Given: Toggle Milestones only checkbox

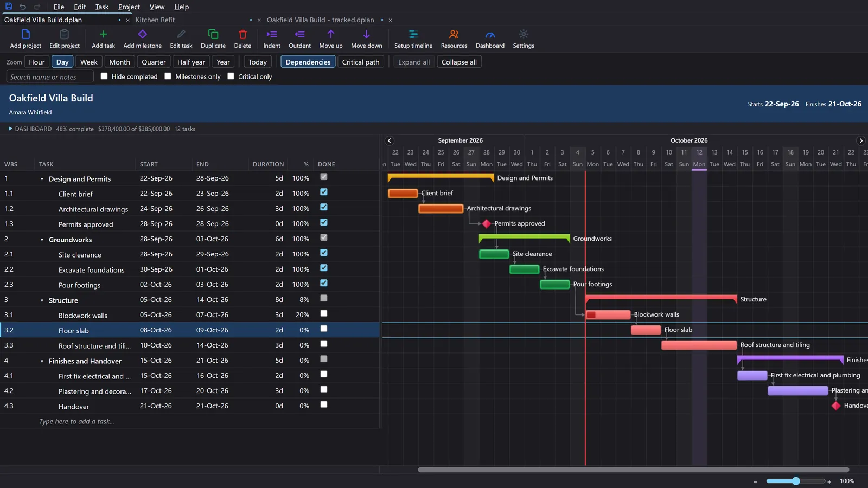Looking at the screenshot, I should pyautogui.click(x=168, y=76).
